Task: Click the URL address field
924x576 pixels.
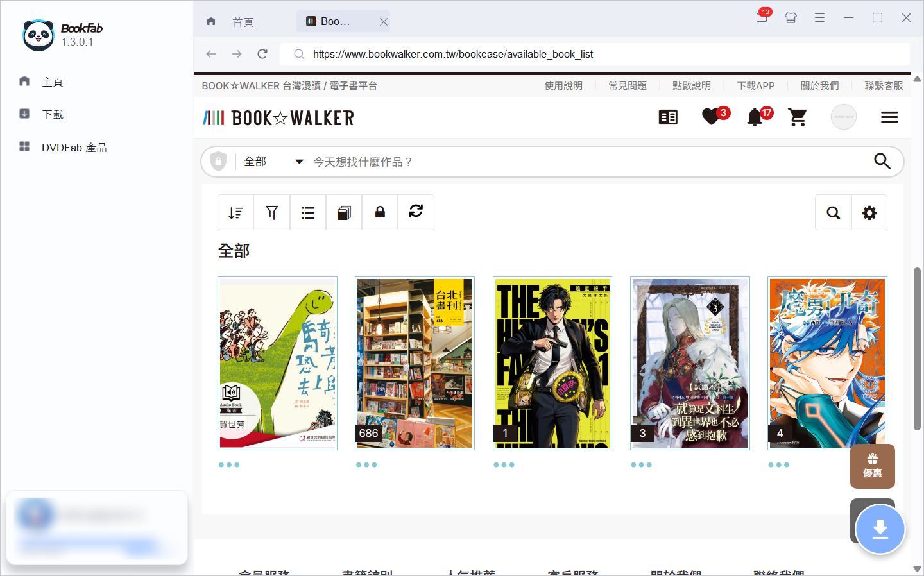Action: (x=594, y=54)
